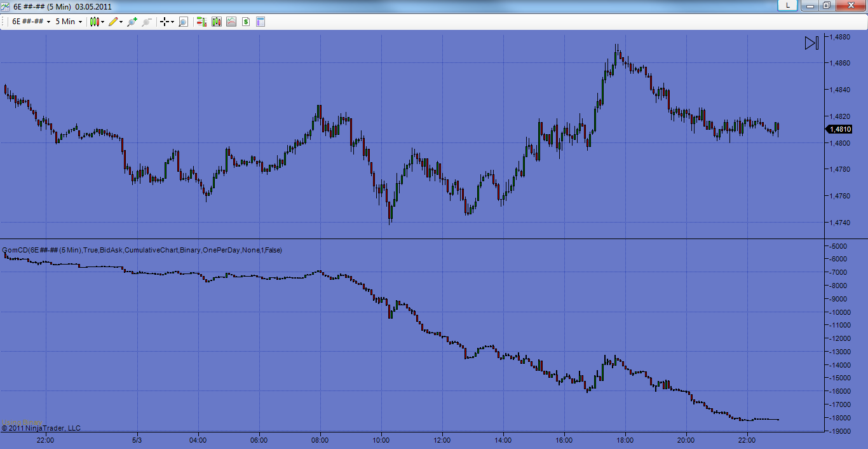Click the 10:00 time axis label
Image resolution: width=868 pixels, height=449 pixels.
(x=381, y=439)
